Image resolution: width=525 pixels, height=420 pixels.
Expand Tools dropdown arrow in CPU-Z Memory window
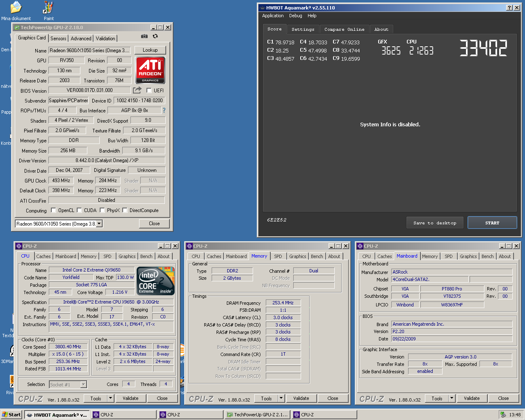pos(281,398)
